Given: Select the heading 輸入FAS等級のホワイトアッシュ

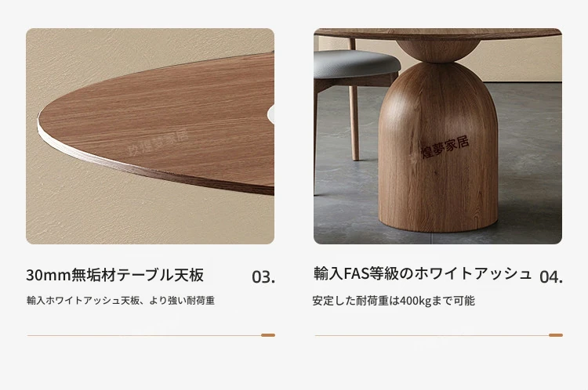Looking at the screenshot, I should (423, 273).
